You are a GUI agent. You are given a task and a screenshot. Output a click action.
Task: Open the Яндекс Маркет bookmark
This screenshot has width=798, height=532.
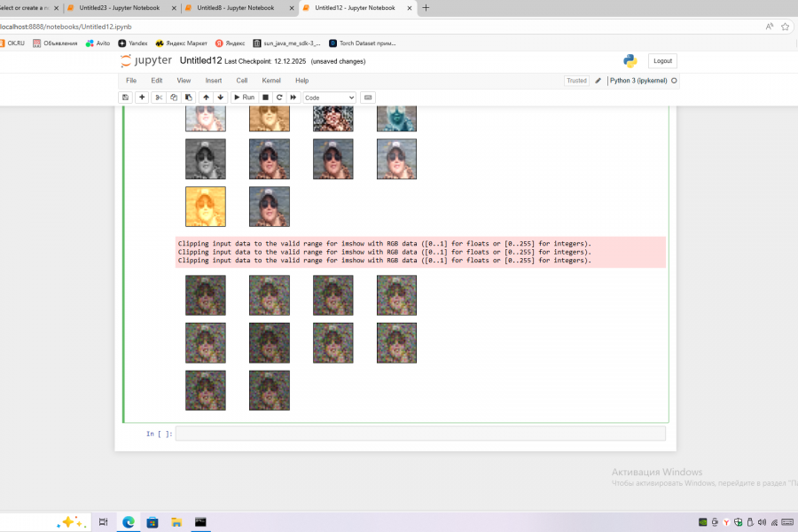tap(182, 43)
